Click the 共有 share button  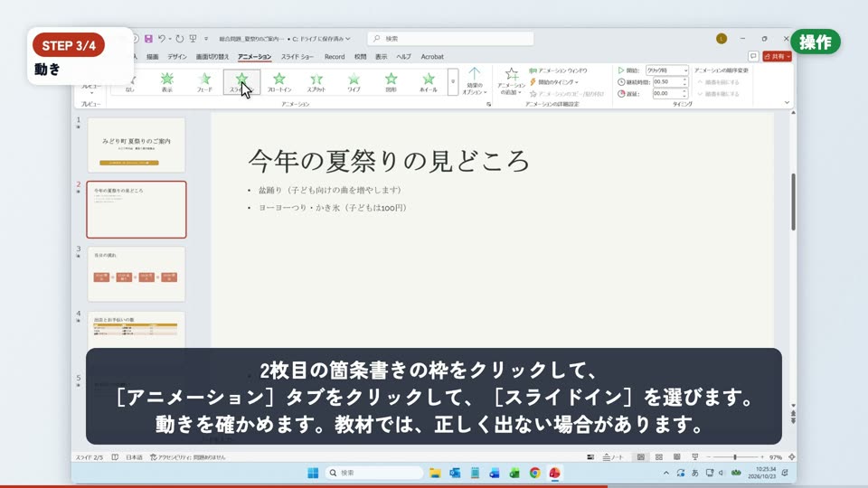778,56
